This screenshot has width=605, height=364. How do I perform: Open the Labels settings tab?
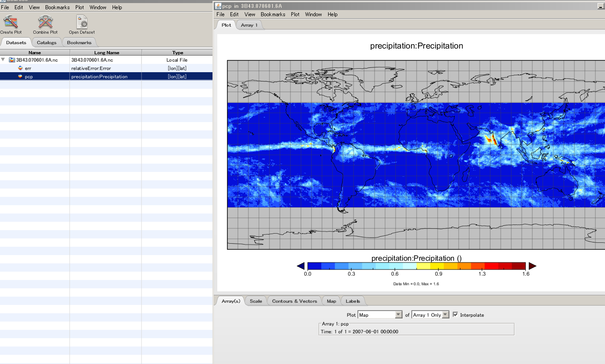[x=353, y=301]
